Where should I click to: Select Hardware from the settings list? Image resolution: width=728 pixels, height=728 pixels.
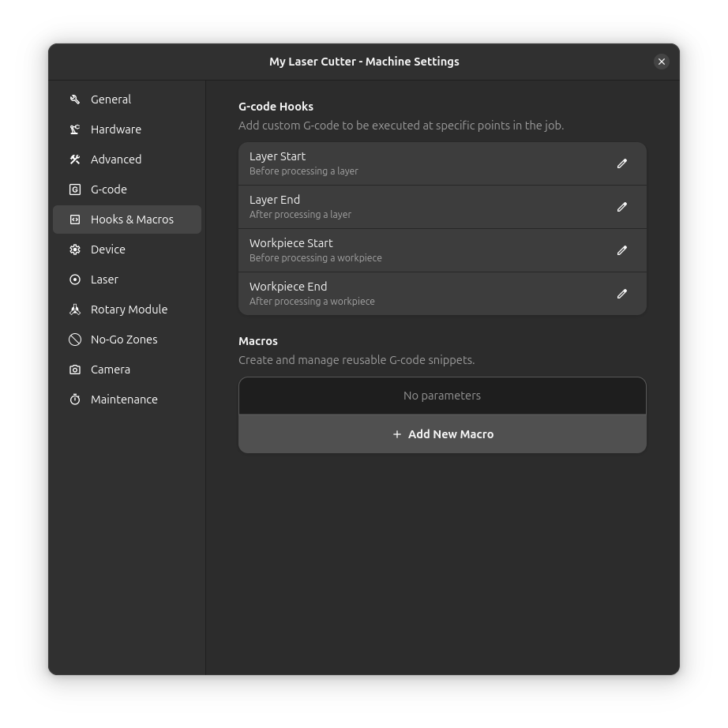pos(116,129)
